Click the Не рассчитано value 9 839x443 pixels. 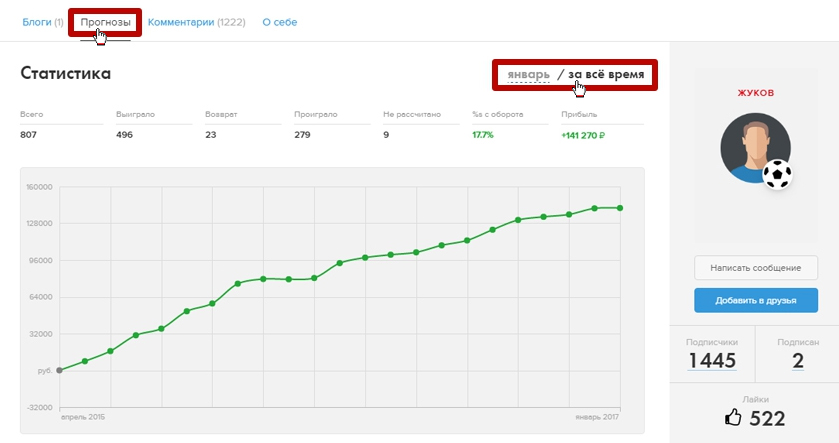coord(386,135)
